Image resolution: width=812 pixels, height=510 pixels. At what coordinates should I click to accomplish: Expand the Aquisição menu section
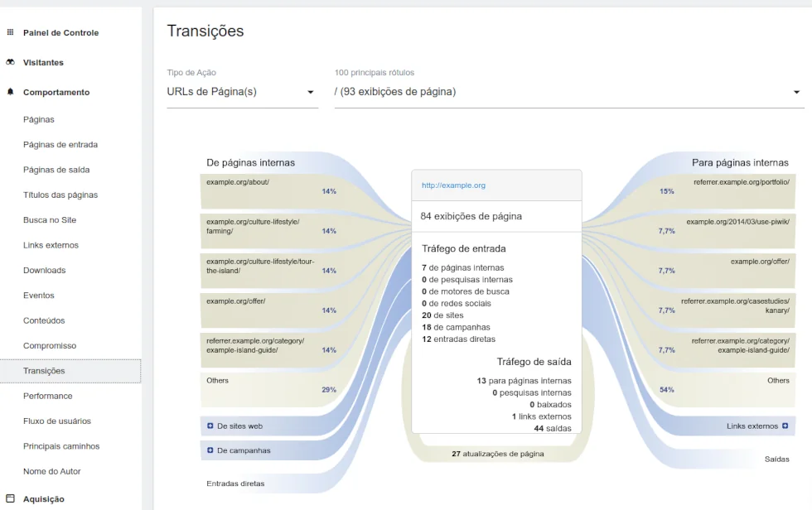point(44,499)
